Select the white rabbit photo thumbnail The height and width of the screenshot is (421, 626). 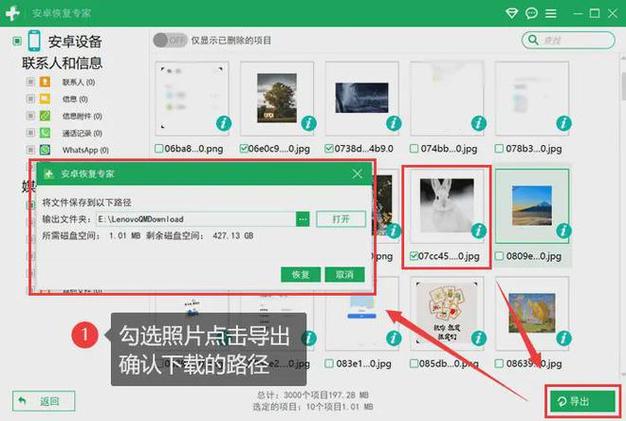coord(447,205)
